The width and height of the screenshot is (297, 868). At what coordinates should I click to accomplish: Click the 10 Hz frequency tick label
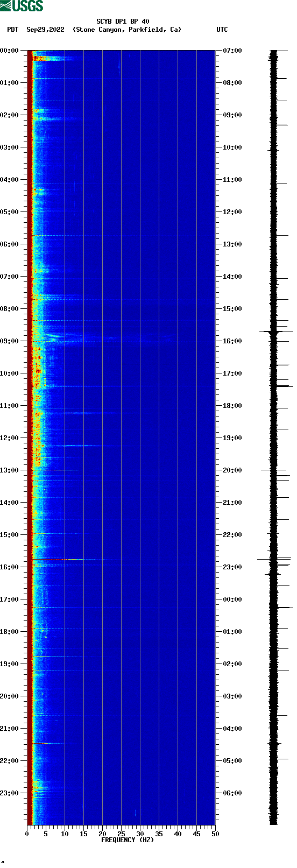coord(65,834)
